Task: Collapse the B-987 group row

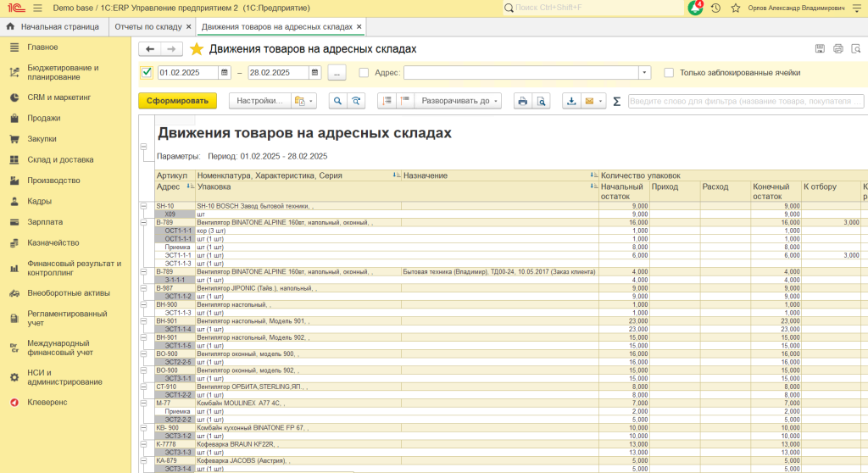Action: [x=143, y=288]
